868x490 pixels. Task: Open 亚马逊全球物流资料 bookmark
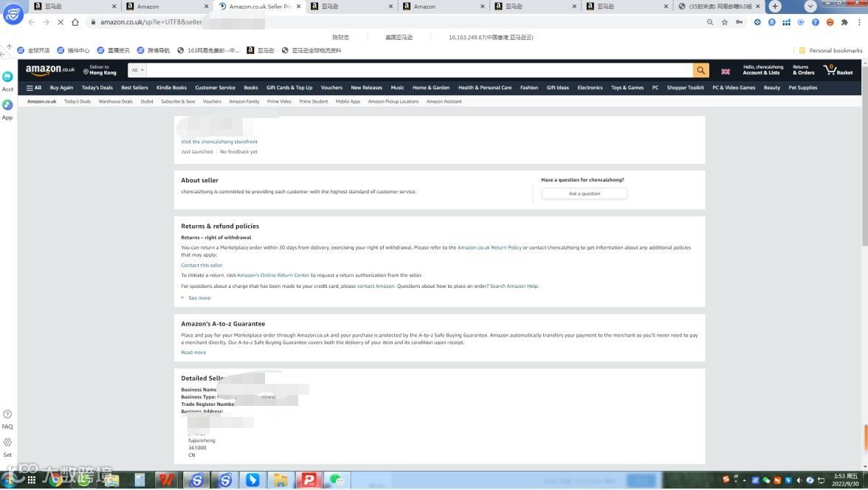pyautogui.click(x=311, y=50)
